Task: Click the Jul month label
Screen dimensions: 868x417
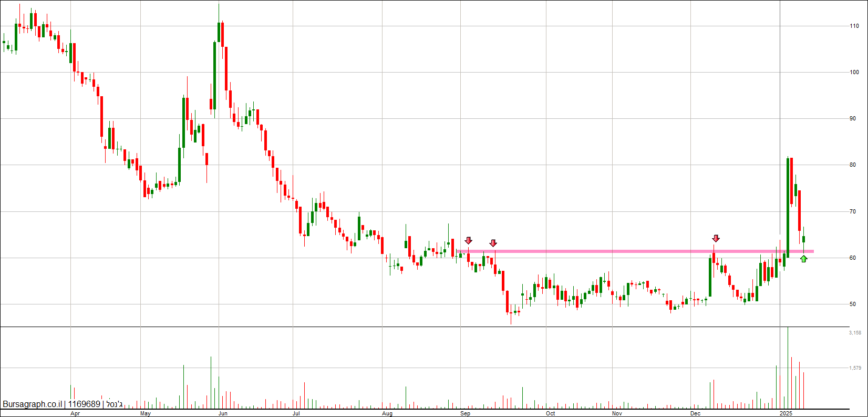Action: pos(296,413)
